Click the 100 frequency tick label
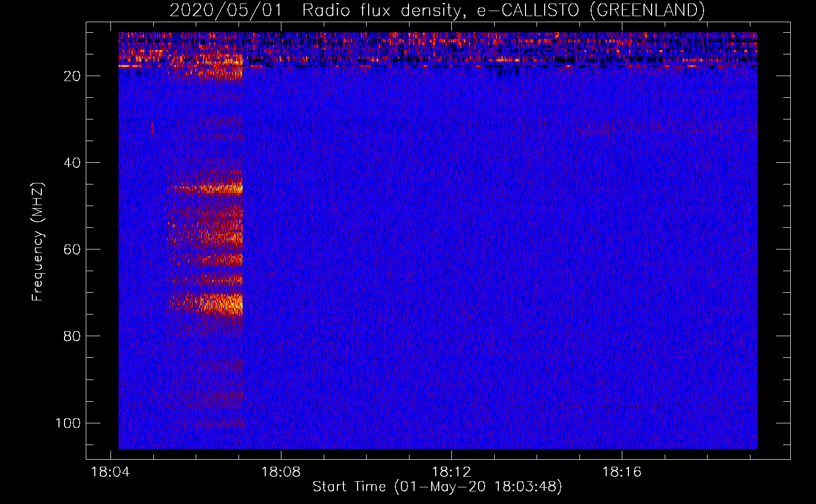This screenshot has height=504, width=816. click(x=68, y=423)
